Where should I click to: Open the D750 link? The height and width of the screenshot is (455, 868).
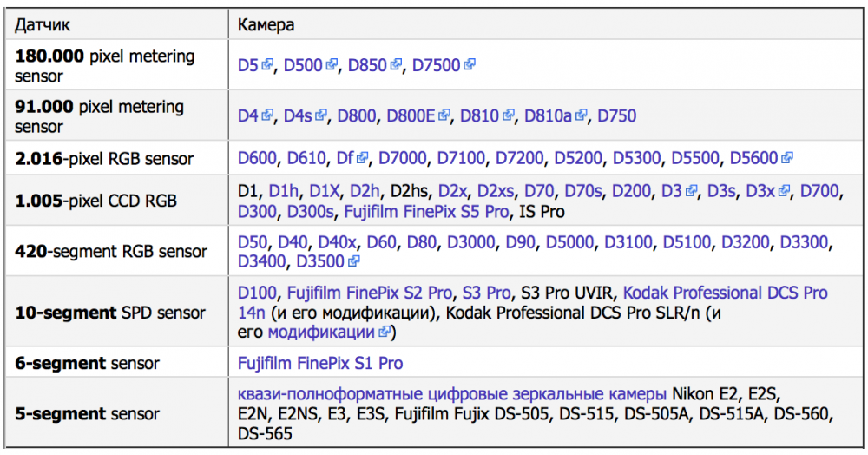click(616, 115)
